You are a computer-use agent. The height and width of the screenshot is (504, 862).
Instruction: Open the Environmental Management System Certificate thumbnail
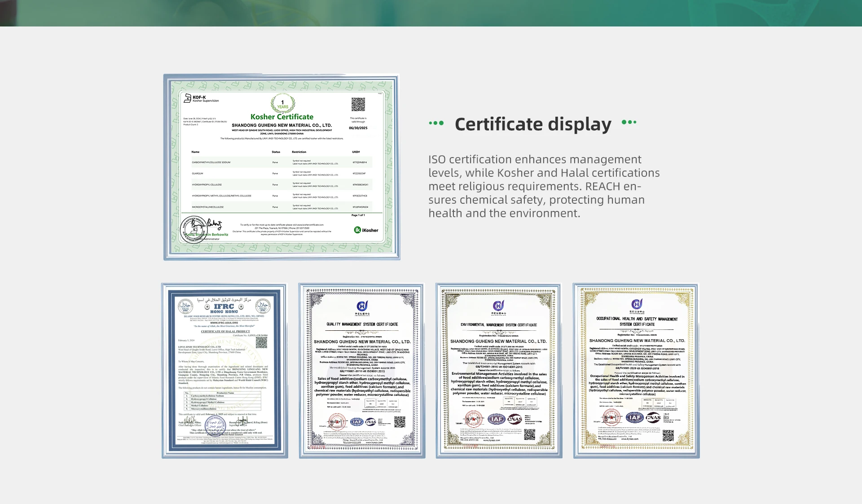[x=499, y=370]
